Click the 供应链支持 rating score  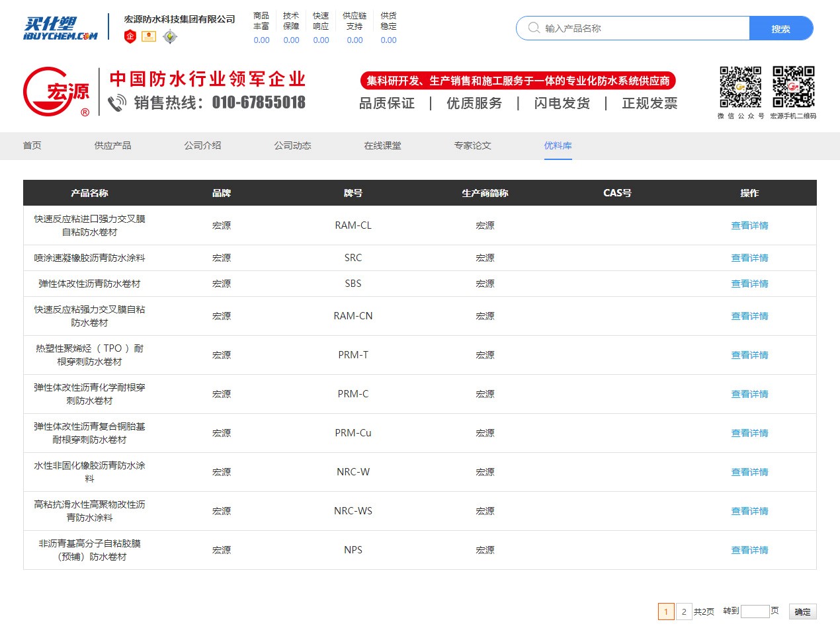pos(355,40)
